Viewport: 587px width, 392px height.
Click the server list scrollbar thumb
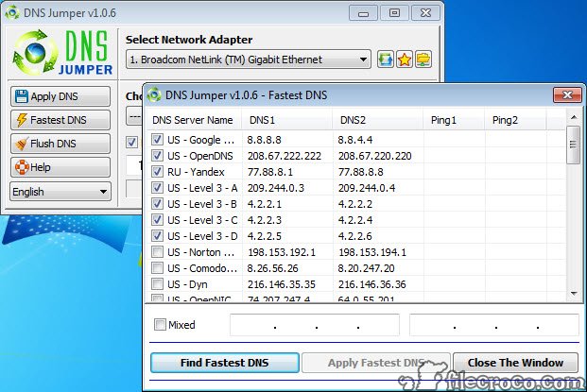pyautogui.click(x=573, y=145)
